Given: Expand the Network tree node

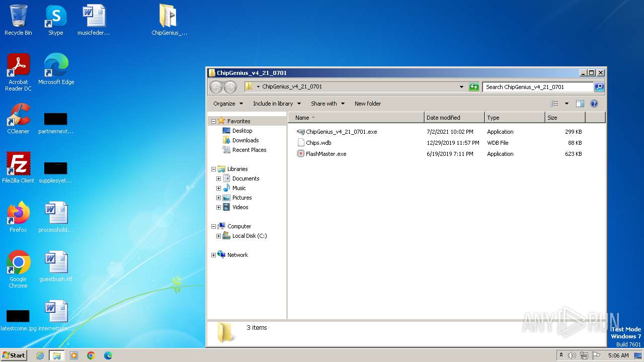Looking at the screenshot, I should click(x=213, y=255).
